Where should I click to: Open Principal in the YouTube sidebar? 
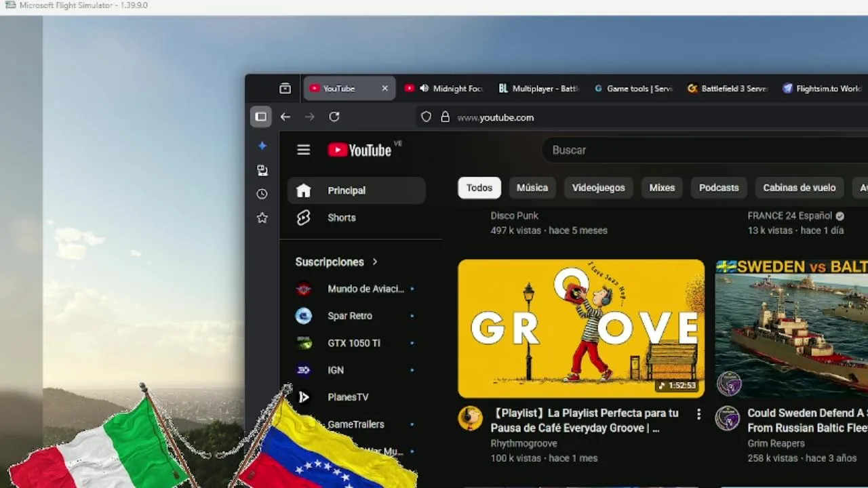(357, 190)
